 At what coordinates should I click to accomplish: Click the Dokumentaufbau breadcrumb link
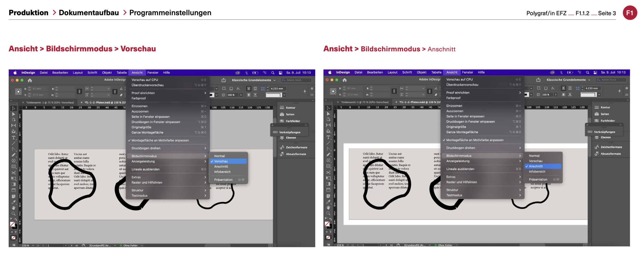[x=89, y=13]
